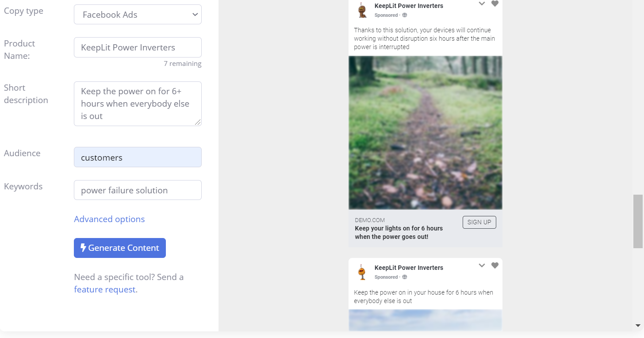Click the avatar in the second KeepLit ad

362,272
